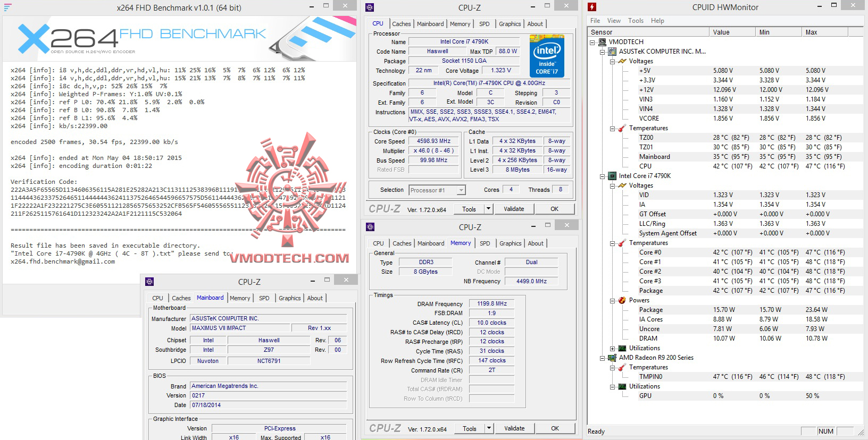The image size is (868, 440).
Task: Click the HWMonitor red lightning title bar icon
Action: [x=592, y=7]
